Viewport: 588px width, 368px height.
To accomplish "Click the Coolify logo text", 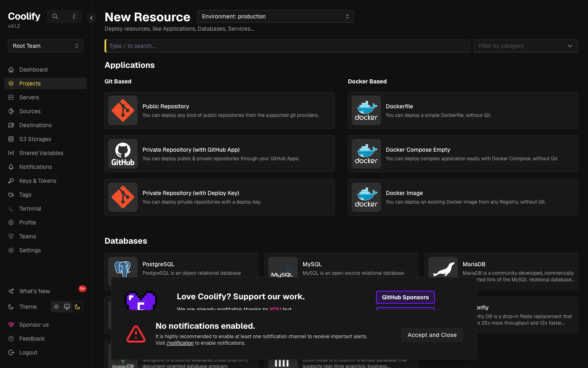I will pyautogui.click(x=24, y=16).
